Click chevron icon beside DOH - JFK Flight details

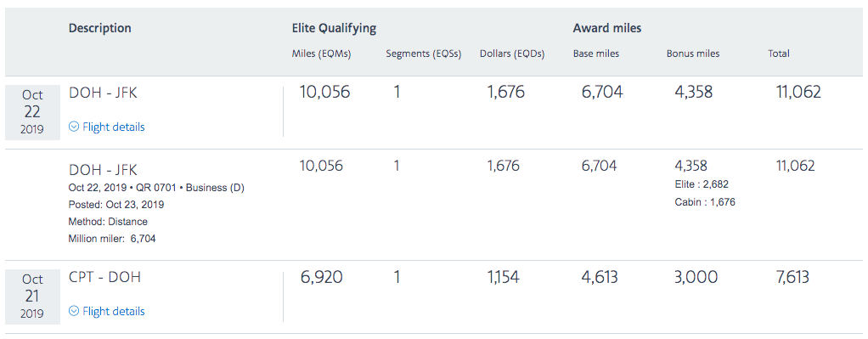coord(74,127)
